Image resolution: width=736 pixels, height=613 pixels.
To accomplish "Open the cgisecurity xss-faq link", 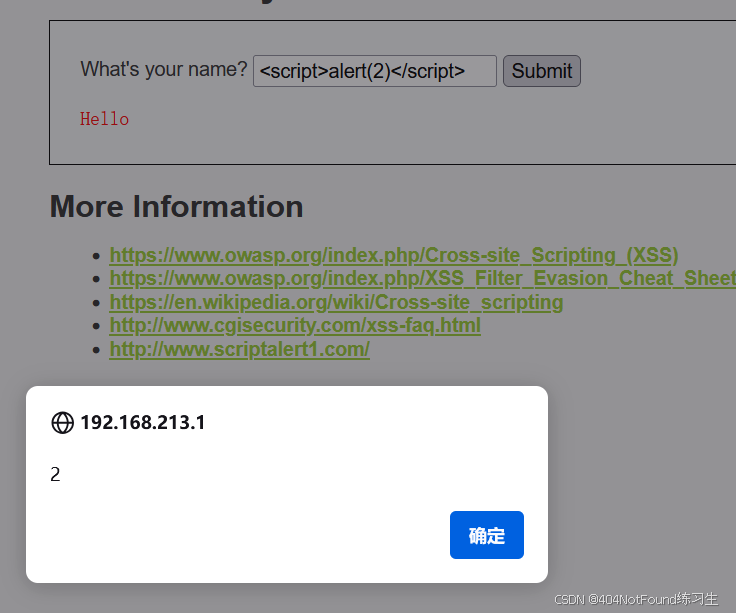I will (295, 325).
